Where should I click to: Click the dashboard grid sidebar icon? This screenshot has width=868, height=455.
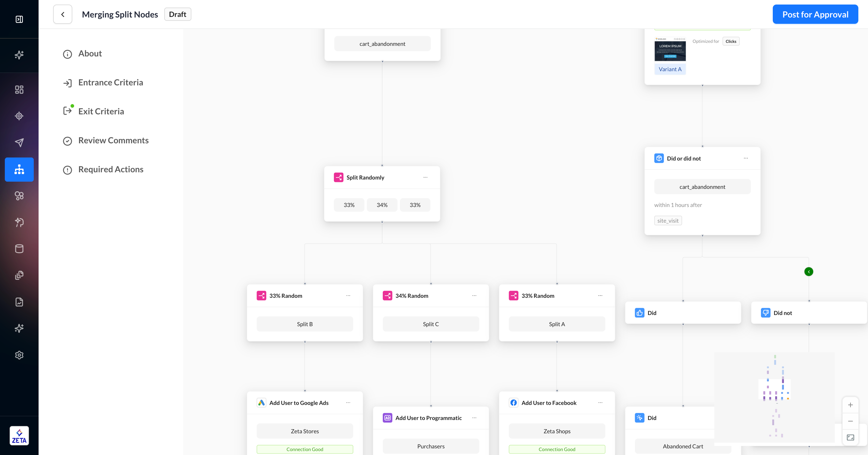click(x=19, y=89)
